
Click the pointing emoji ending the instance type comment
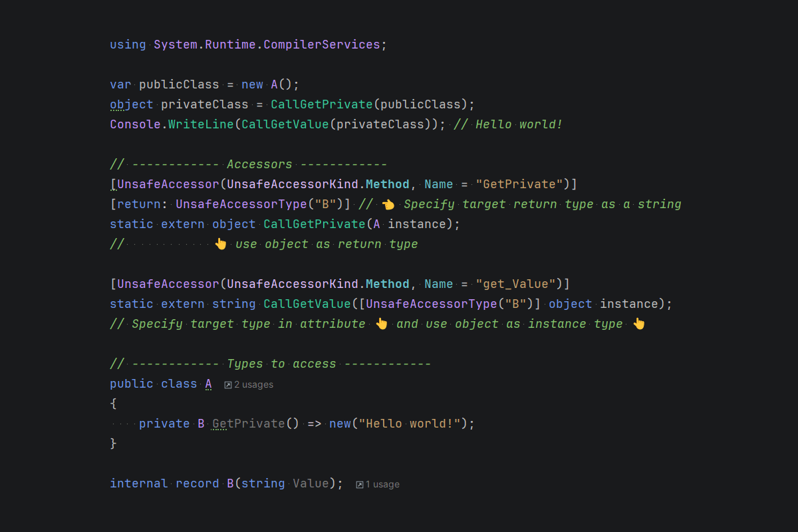click(x=638, y=324)
